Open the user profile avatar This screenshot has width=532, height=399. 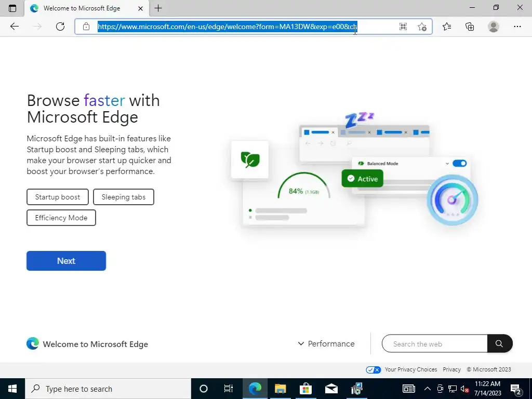pyautogui.click(x=494, y=26)
